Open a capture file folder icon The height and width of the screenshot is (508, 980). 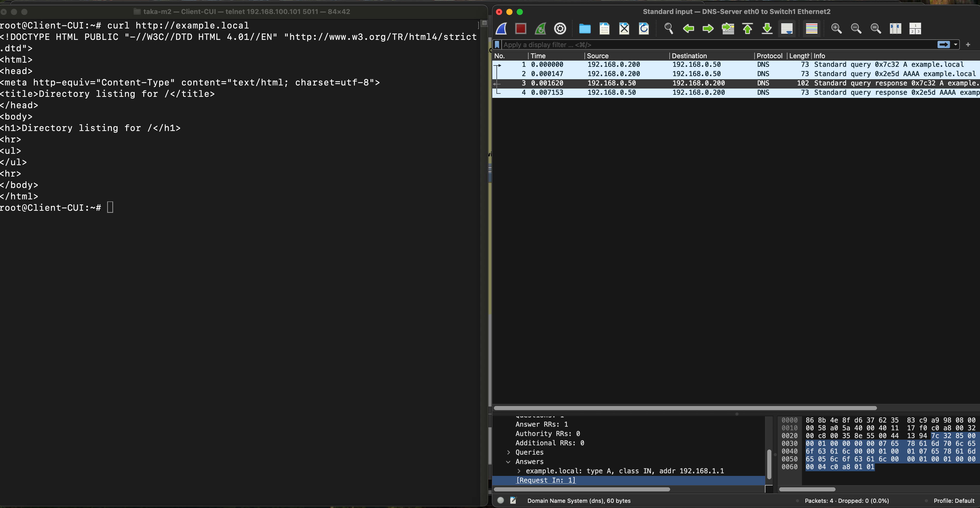pos(584,28)
